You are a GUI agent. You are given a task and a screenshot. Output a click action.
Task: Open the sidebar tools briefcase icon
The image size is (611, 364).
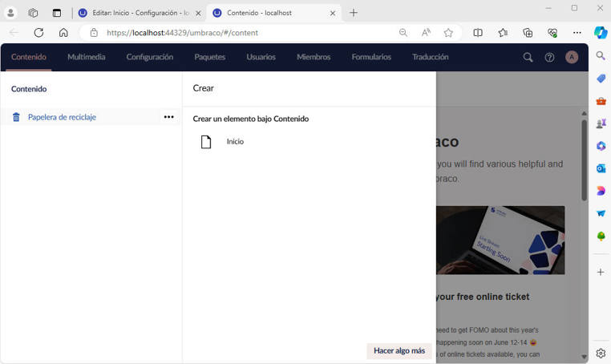click(601, 101)
